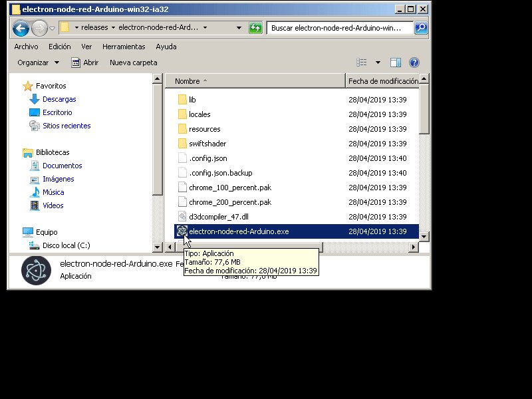Expand the arrow after 'releases' breadcrumb

pos(113,27)
